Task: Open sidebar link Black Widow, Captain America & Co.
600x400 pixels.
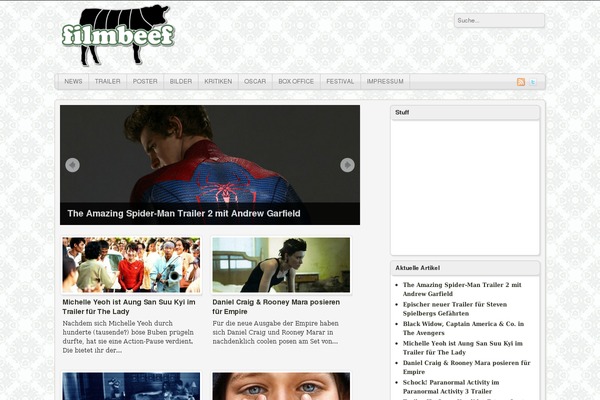Action: pyautogui.click(x=463, y=328)
